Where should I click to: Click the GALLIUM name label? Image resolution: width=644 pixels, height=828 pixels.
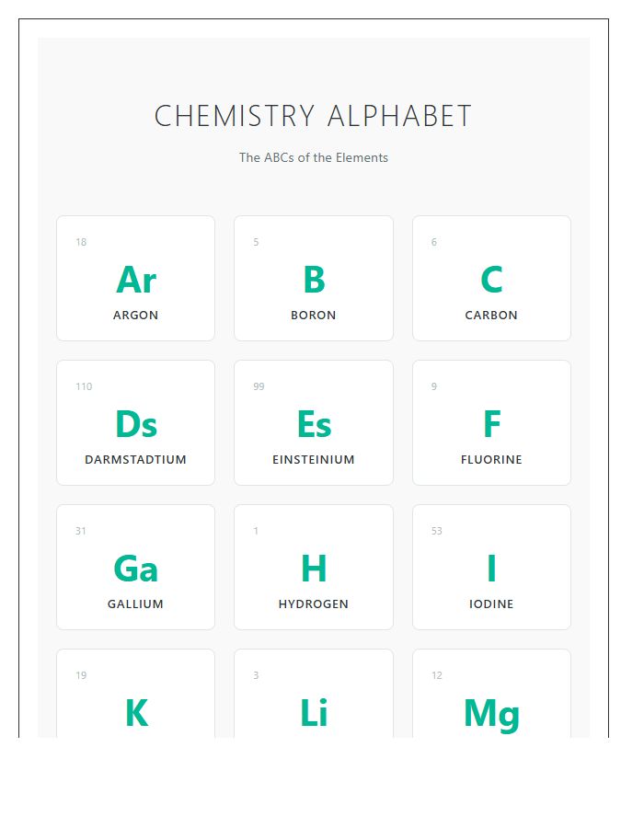135,604
